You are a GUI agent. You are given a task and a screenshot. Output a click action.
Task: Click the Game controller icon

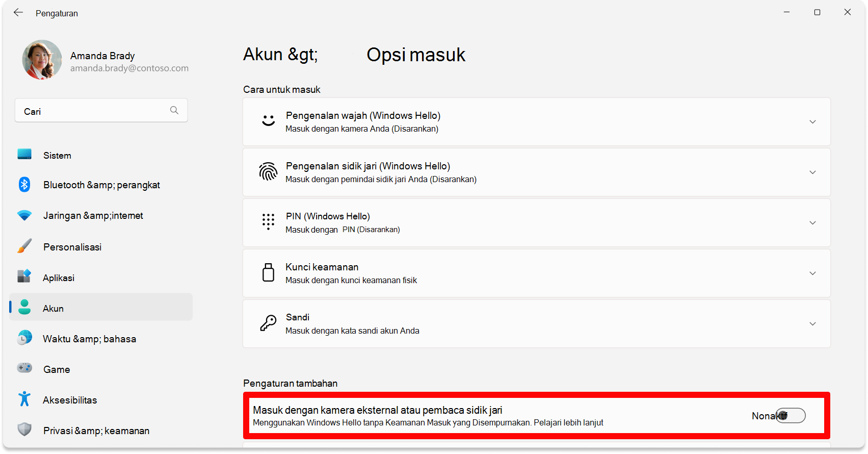pyautogui.click(x=24, y=368)
